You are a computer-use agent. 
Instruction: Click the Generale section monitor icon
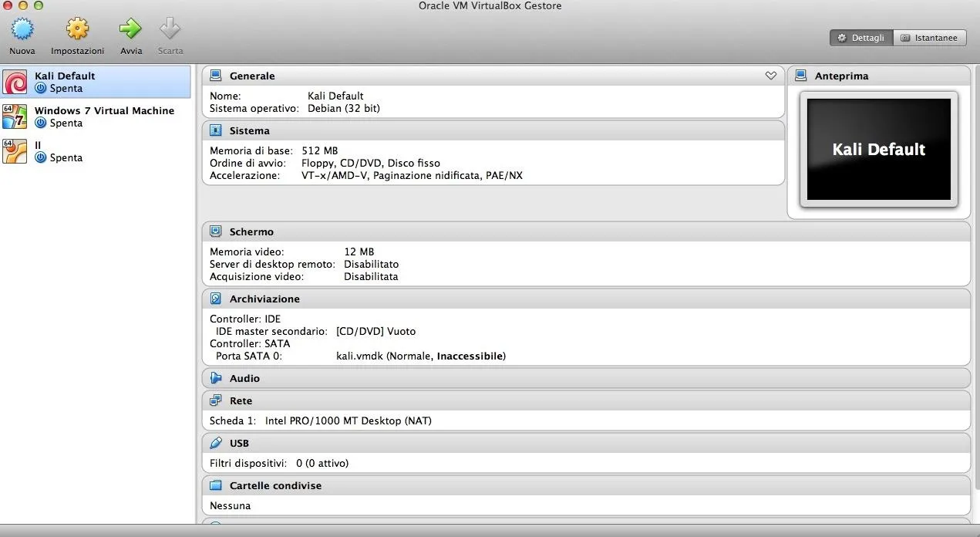[x=216, y=76]
